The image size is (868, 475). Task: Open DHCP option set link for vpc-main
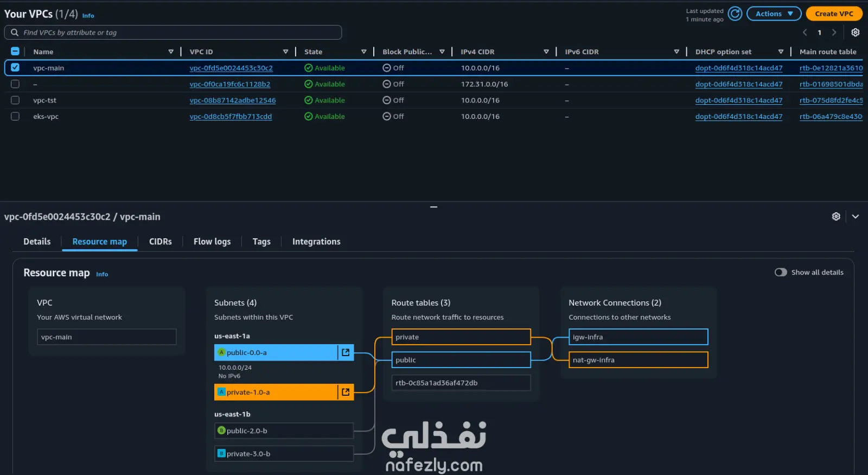coord(739,68)
